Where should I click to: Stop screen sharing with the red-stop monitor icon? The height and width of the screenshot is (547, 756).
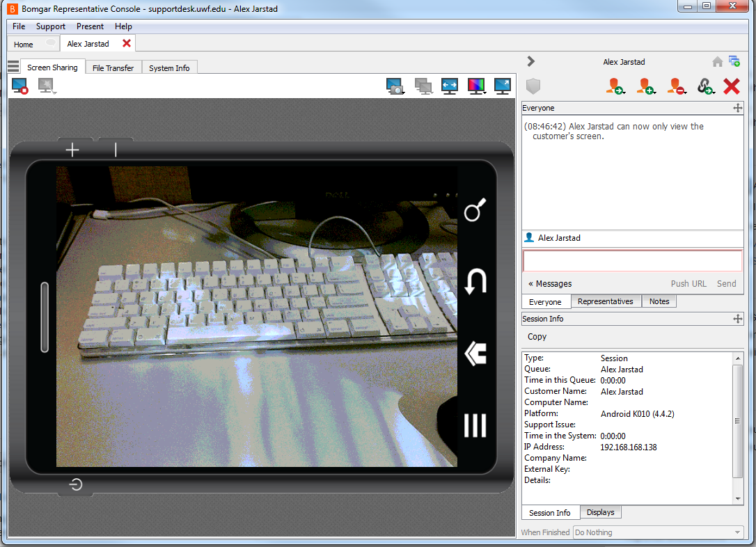pos(19,86)
